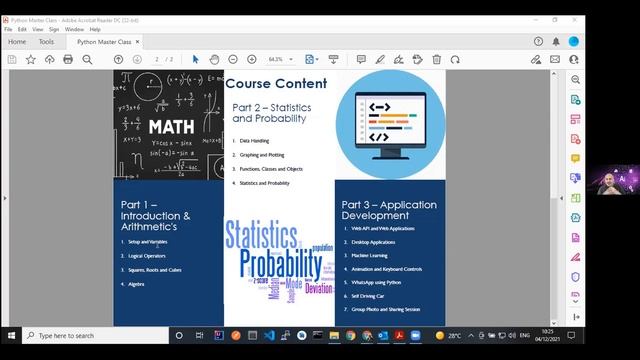640x360 pixels.
Task: Activate the Hand pan tool
Action: pos(214,60)
